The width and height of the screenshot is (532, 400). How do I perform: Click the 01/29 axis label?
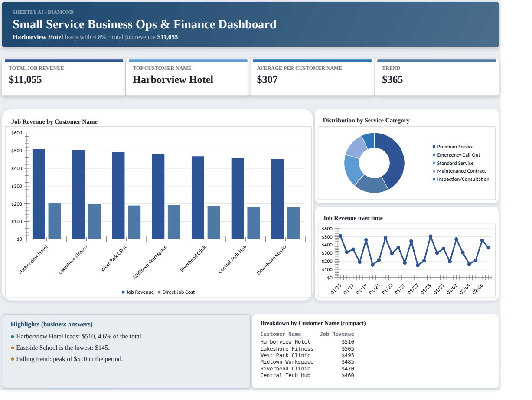[426, 289]
